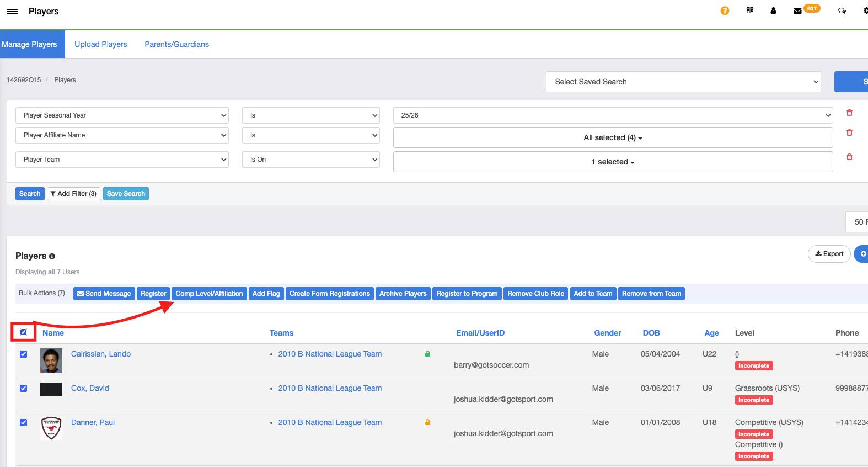Click the orange help question mark icon
Image resolution: width=868 pixels, height=467 pixels.
725,10
